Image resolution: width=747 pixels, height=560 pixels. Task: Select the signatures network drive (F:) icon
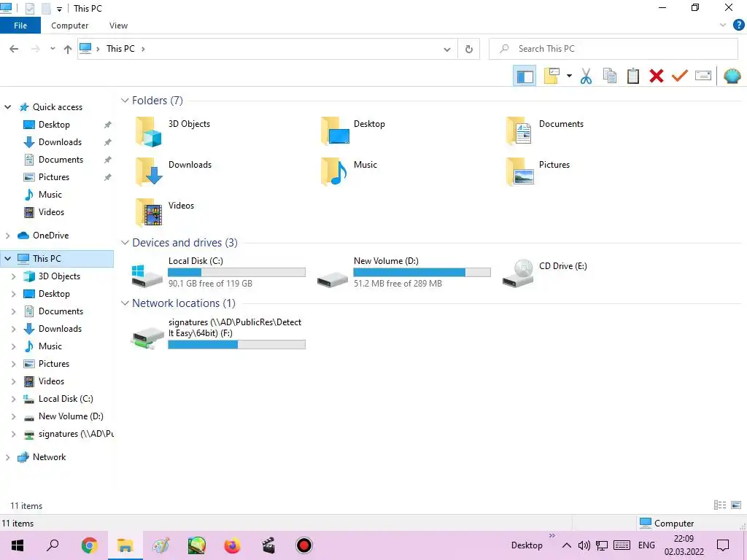(x=147, y=338)
